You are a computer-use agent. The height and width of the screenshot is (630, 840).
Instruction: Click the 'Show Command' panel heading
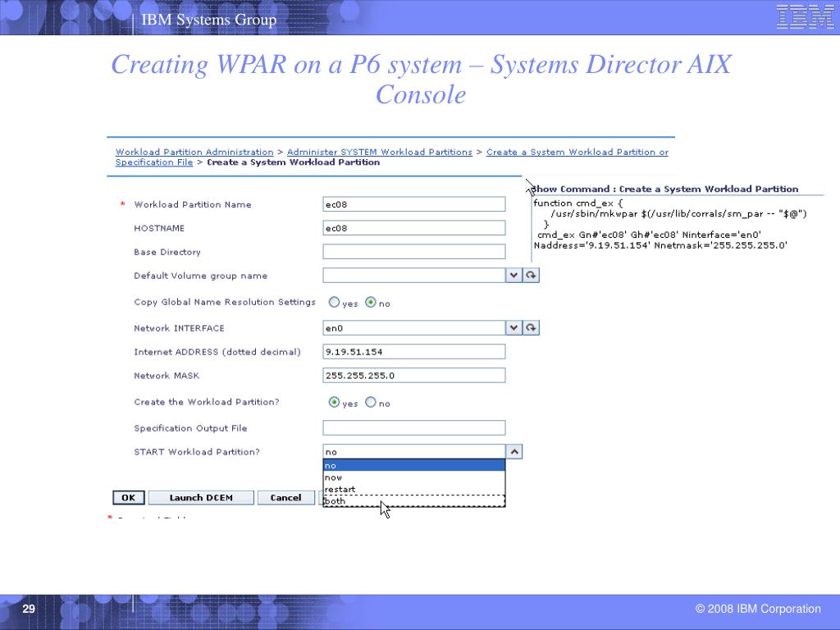pos(664,189)
